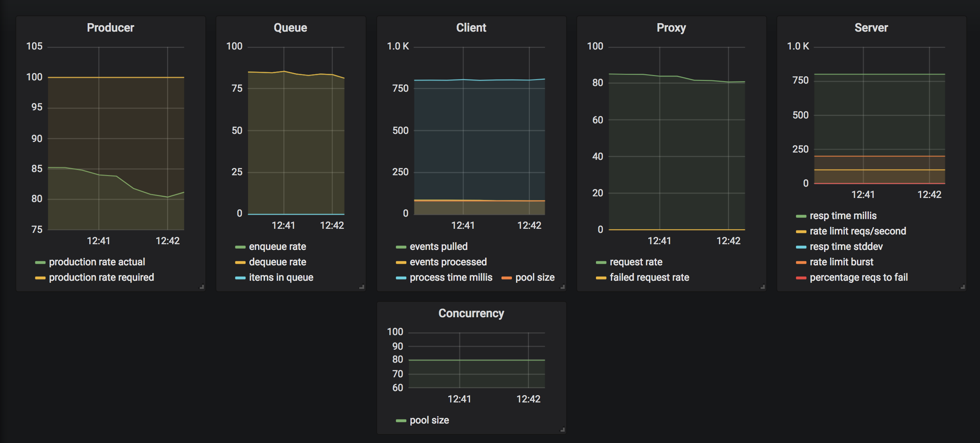Open color picker for 'process time millis' swatch
This screenshot has width=980, height=443.
(401, 278)
